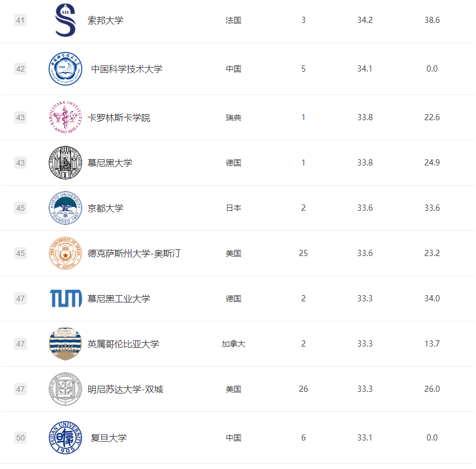
Task: Open the 京都大学 link
Action: click(105, 208)
